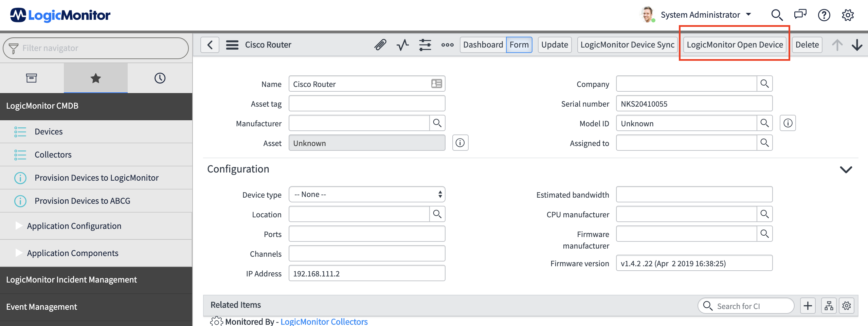Look up Firmware manufacturer with magnifier icon
868x326 pixels.
coord(765,234)
